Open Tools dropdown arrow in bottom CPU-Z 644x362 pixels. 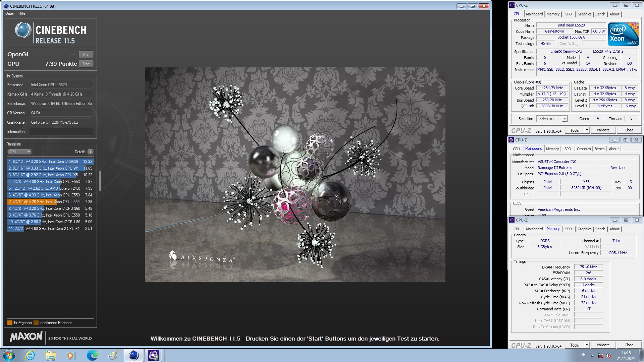(x=587, y=345)
